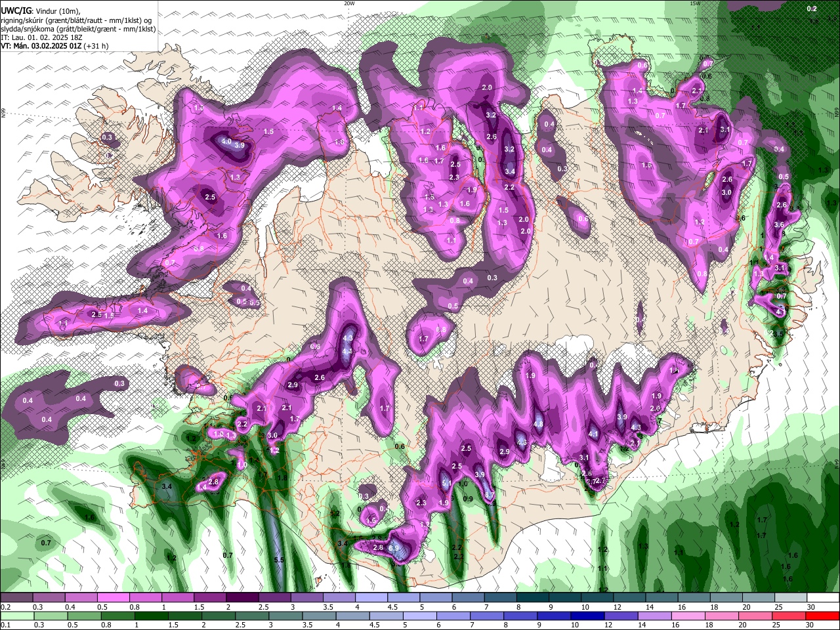Image resolution: width=840 pixels, height=630 pixels.
Task: Click the white swatch ending the top legend row
Action: point(823,598)
